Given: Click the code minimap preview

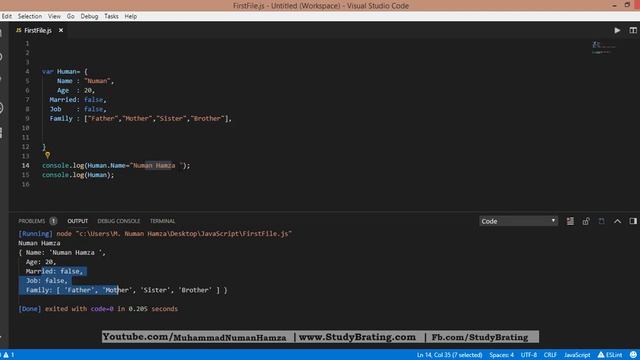Looking at the screenshot, I should [603, 47].
